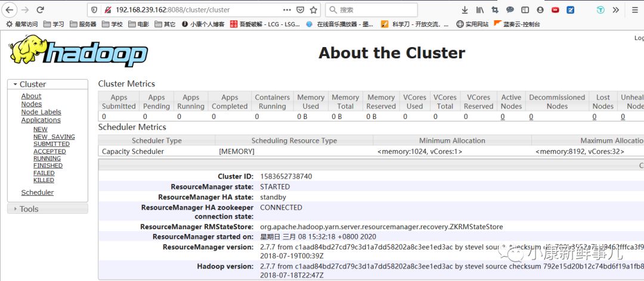Image resolution: width=644 pixels, height=281 pixels.
Task: Click the tracking protection shield icon
Action: tap(94, 10)
